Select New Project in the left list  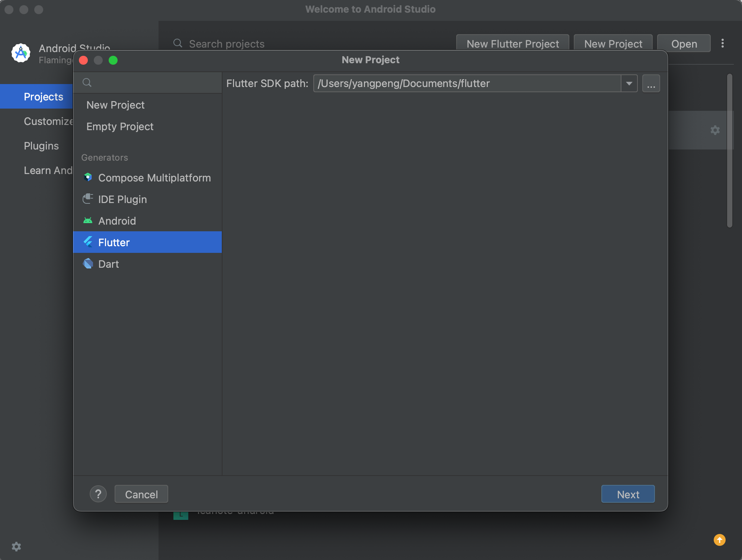coord(115,105)
